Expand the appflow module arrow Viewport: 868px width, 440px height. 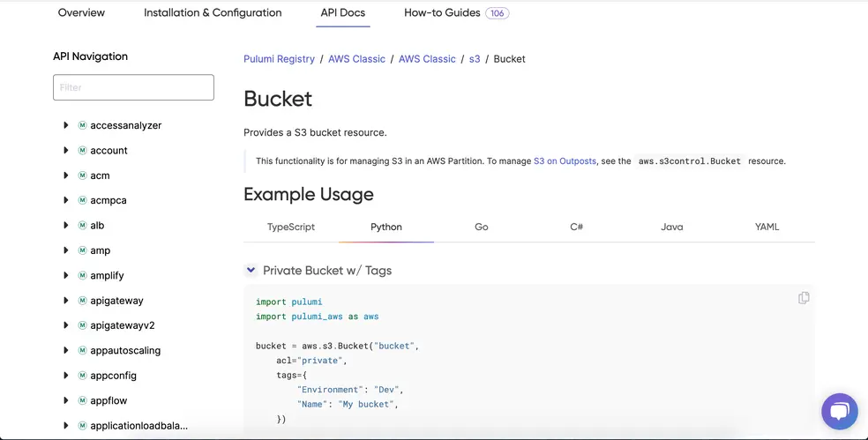pyautogui.click(x=66, y=400)
